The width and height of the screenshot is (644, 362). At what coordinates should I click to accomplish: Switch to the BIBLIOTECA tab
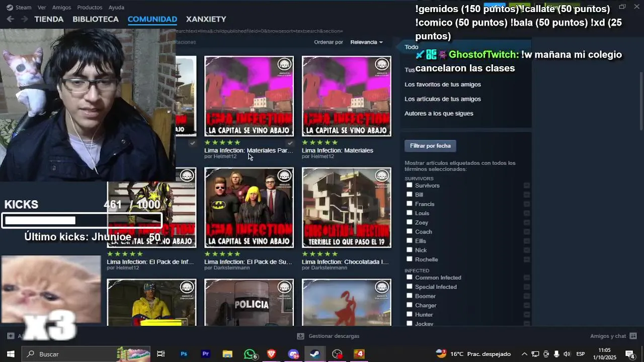tap(96, 19)
